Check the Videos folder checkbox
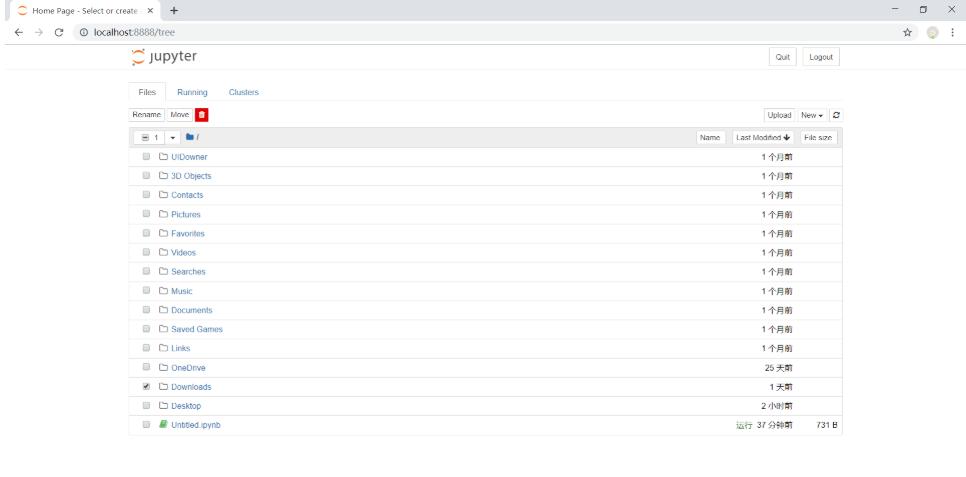This screenshot has width=966, height=477. click(x=146, y=252)
